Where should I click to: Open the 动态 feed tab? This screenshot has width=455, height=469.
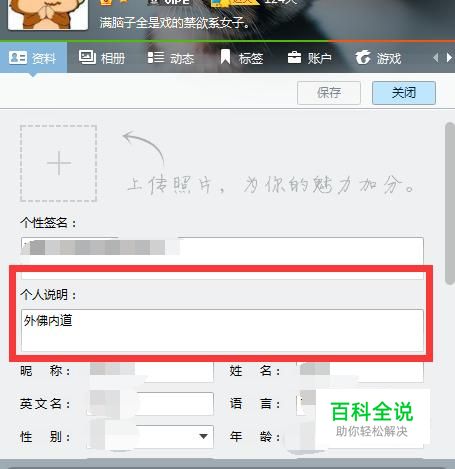(171, 58)
